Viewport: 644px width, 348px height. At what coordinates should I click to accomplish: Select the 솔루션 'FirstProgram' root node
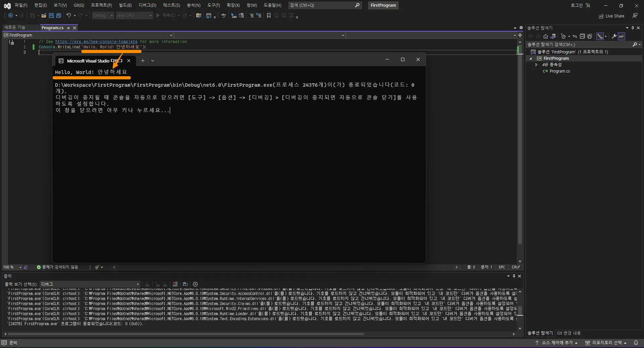click(573, 52)
